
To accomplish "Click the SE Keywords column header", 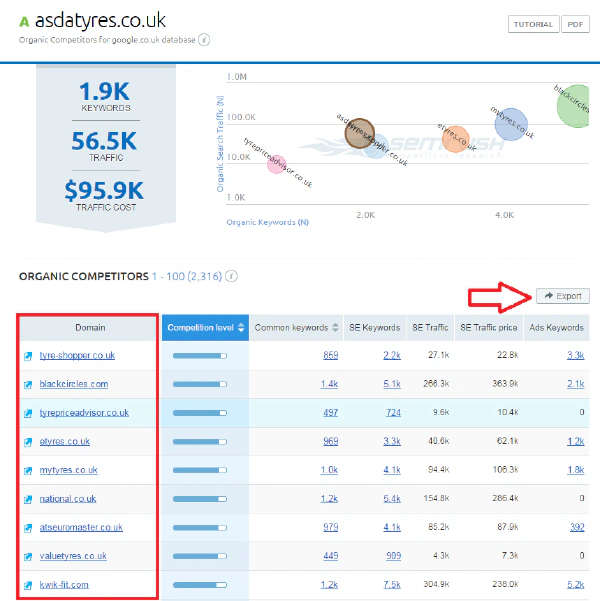I will 375,328.
